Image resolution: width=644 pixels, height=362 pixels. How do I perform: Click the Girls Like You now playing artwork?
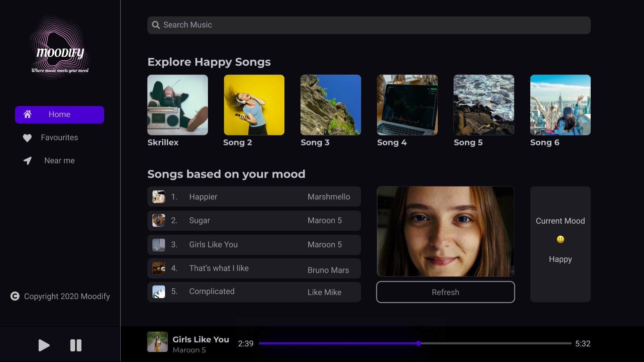tap(157, 344)
